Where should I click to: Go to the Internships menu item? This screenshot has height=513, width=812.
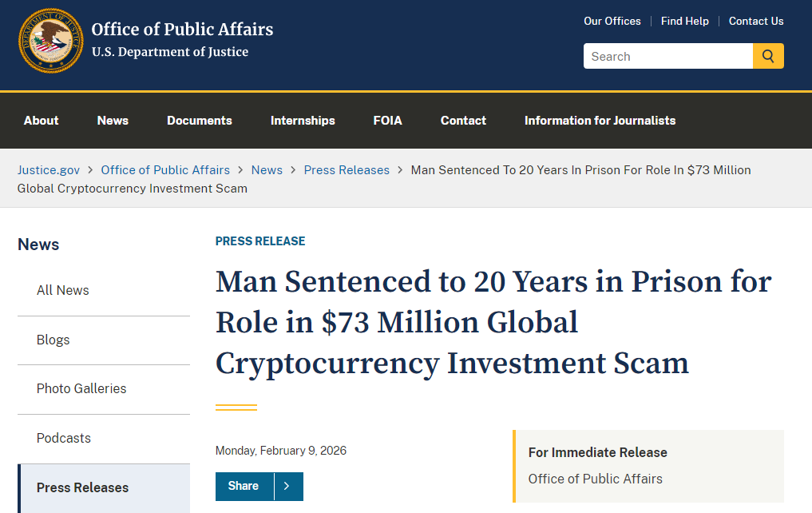[303, 121]
